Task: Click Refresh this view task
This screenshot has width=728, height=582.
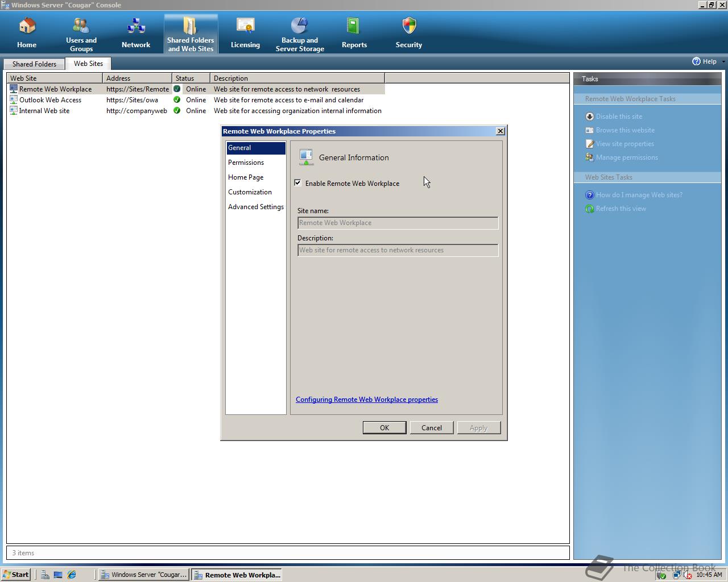Action: [x=621, y=209]
